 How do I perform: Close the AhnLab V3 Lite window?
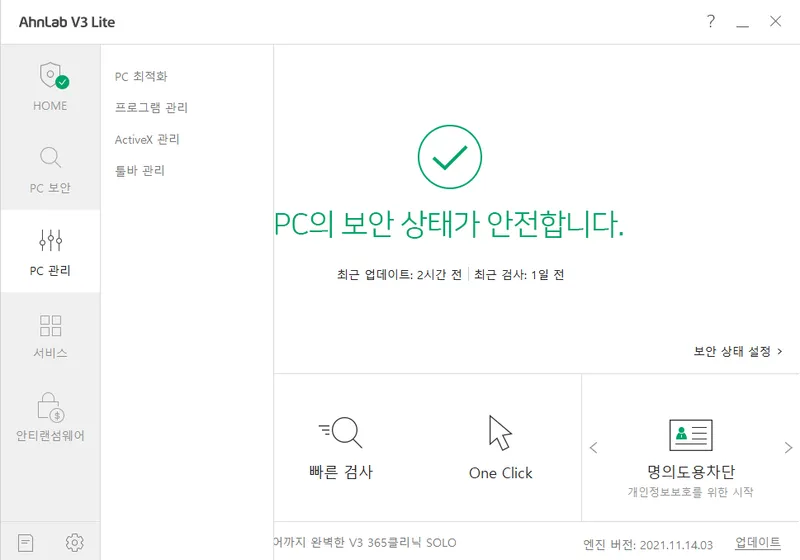(x=776, y=21)
